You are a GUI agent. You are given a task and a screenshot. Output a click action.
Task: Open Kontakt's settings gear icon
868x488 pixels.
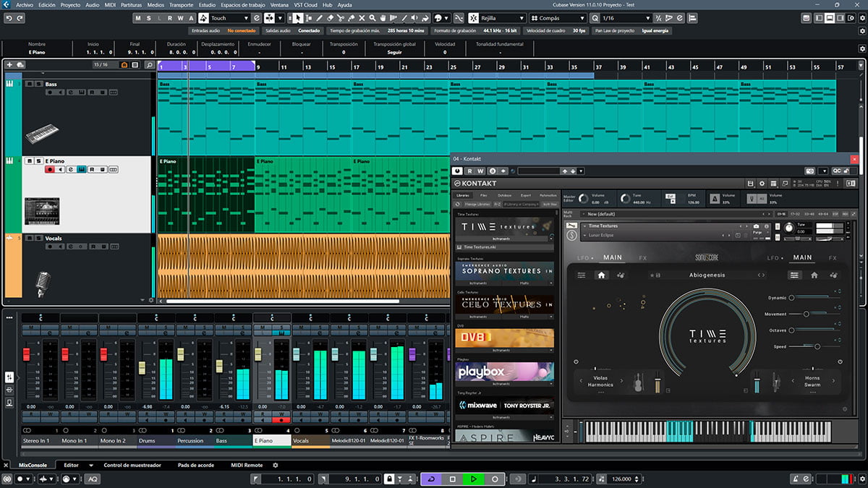pos(762,184)
